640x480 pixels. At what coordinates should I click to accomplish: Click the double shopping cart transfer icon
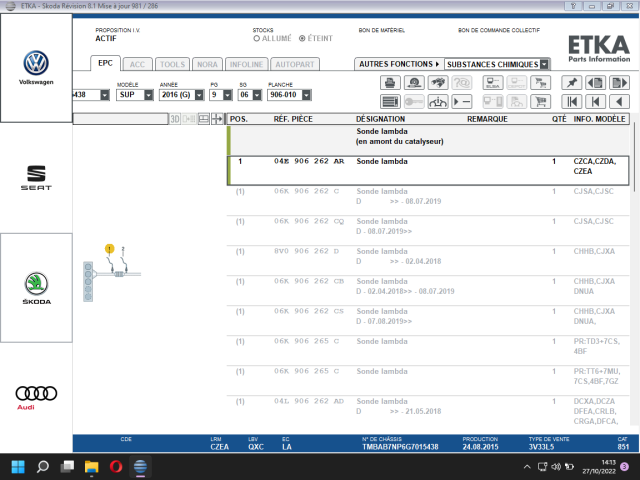coord(540,83)
